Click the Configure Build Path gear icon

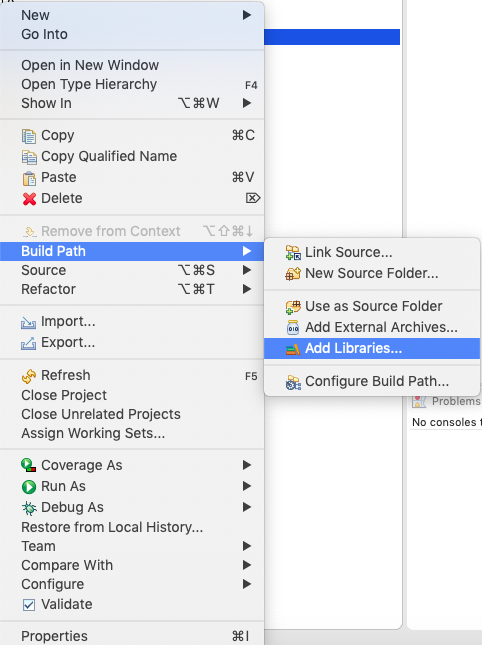tap(293, 382)
